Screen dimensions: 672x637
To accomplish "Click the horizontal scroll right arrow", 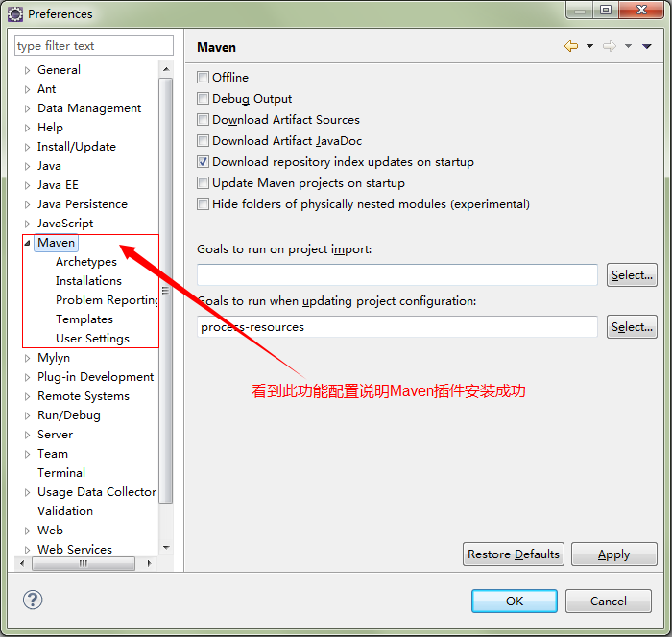I will [149, 563].
